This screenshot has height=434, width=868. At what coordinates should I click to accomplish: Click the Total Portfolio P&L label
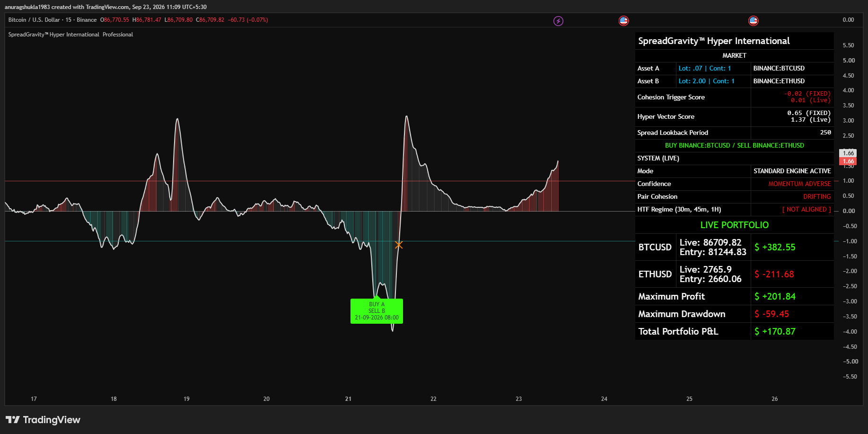(678, 332)
